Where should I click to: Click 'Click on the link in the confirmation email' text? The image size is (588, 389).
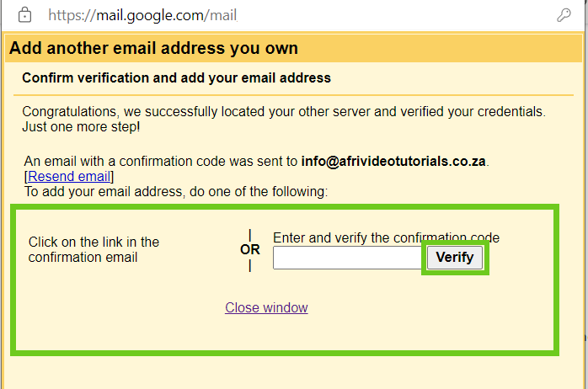94,249
